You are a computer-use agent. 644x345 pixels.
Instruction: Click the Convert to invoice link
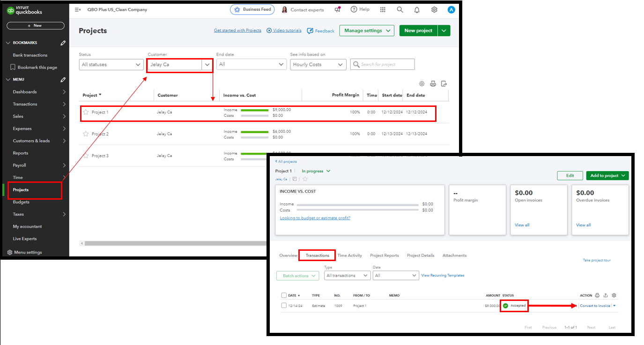(x=595, y=306)
